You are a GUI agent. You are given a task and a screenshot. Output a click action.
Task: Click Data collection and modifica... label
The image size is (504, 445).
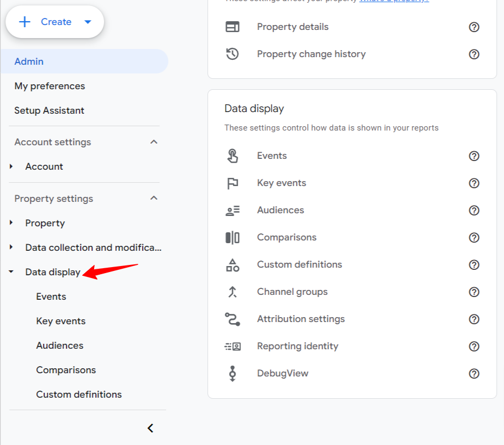(x=93, y=248)
